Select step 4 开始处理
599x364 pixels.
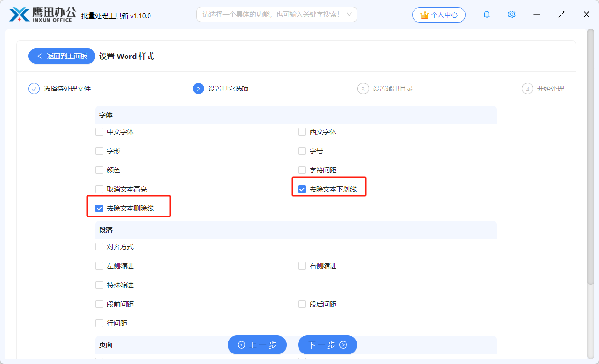pos(543,89)
